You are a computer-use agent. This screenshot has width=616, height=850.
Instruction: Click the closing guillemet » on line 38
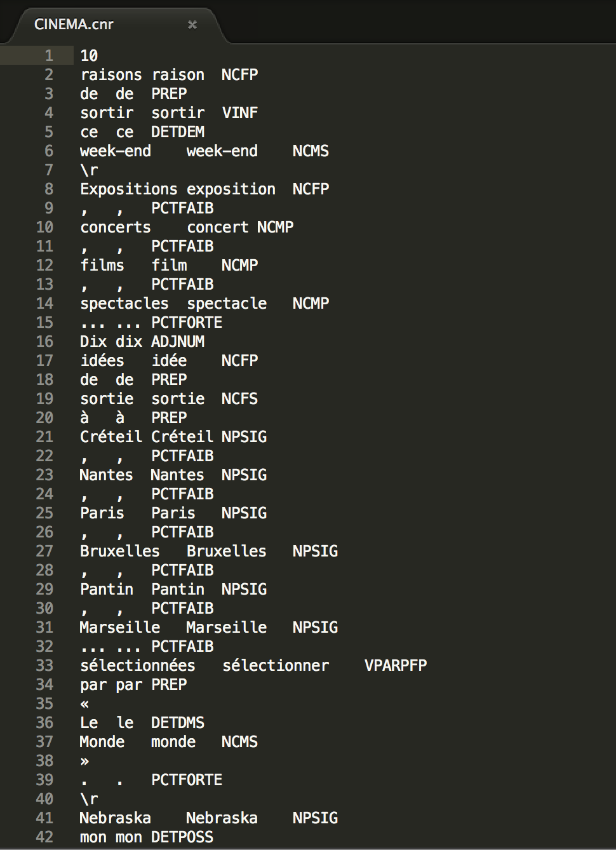pyautogui.click(x=85, y=761)
